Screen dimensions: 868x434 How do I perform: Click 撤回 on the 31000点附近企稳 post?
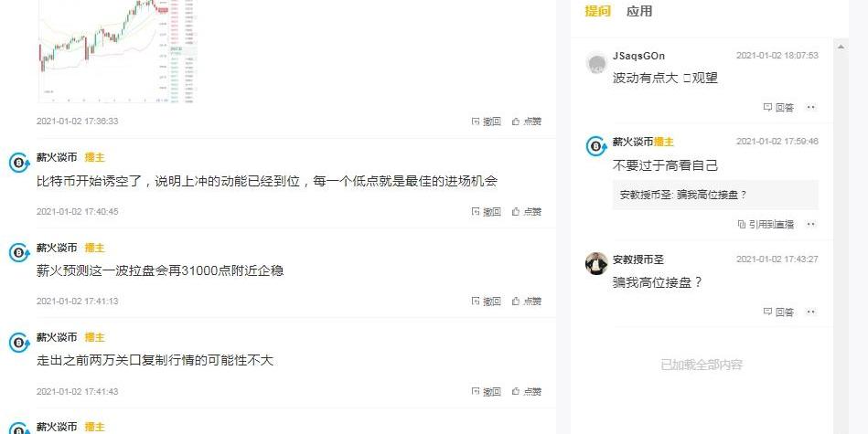pos(486,302)
